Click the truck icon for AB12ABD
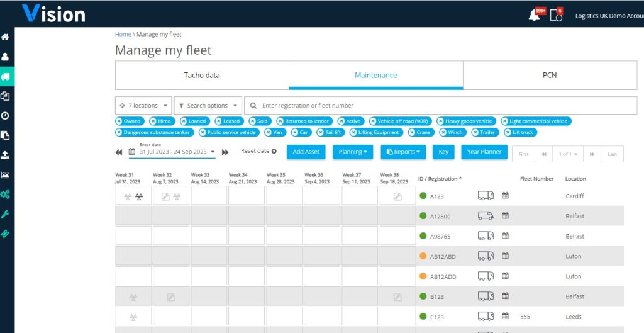 [x=486, y=256]
